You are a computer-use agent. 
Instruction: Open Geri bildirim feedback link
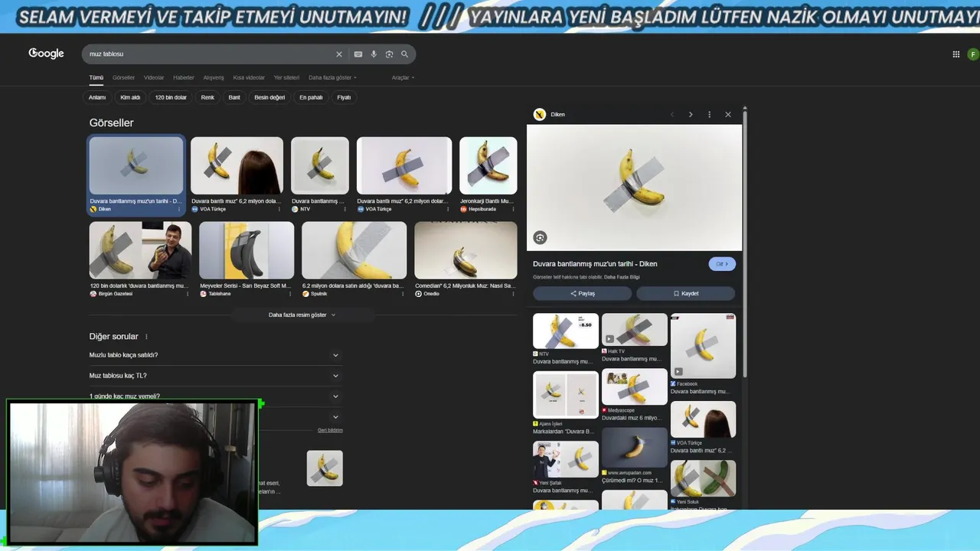coord(330,430)
